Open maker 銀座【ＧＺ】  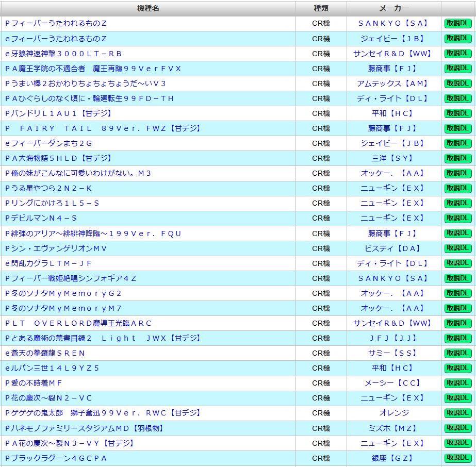[393, 458]
